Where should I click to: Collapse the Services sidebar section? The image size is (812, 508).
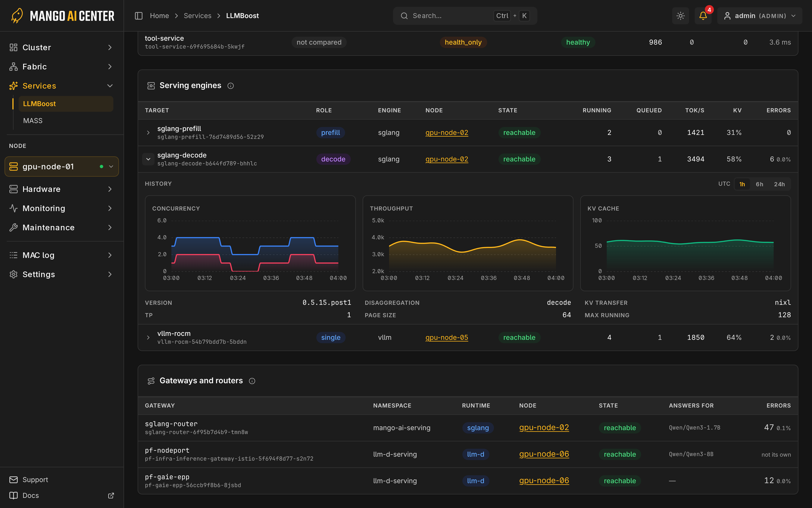[x=61, y=86]
